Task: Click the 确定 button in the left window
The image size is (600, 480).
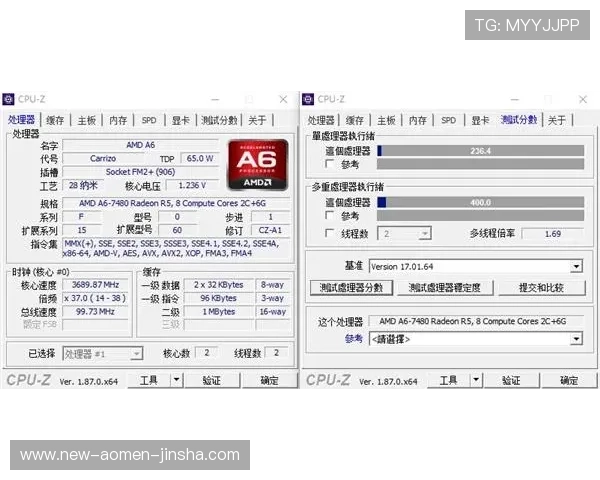Action: click(270, 380)
